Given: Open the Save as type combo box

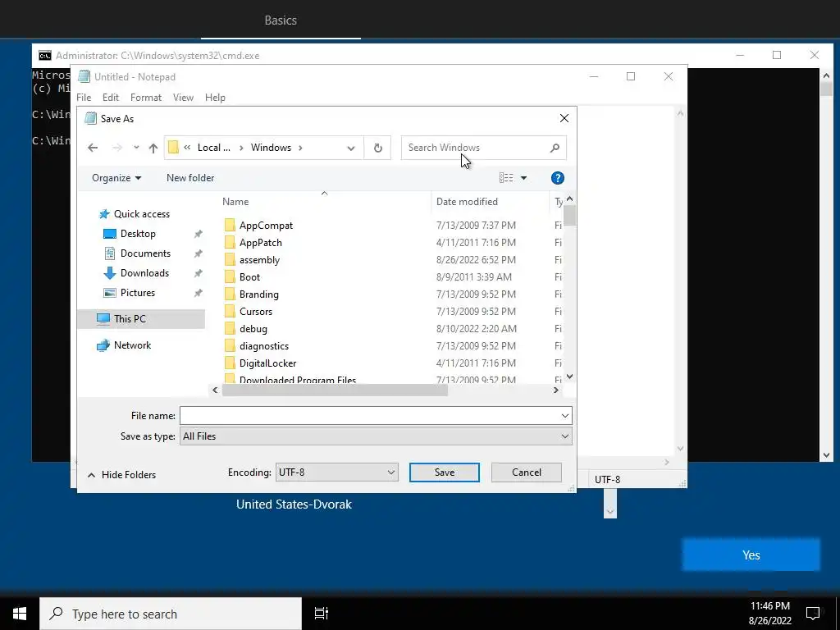Looking at the screenshot, I should [376, 436].
